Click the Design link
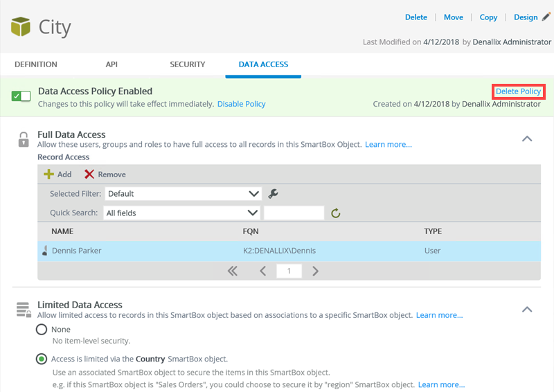This screenshot has width=554, height=392. pyautogui.click(x=526, y=17)
